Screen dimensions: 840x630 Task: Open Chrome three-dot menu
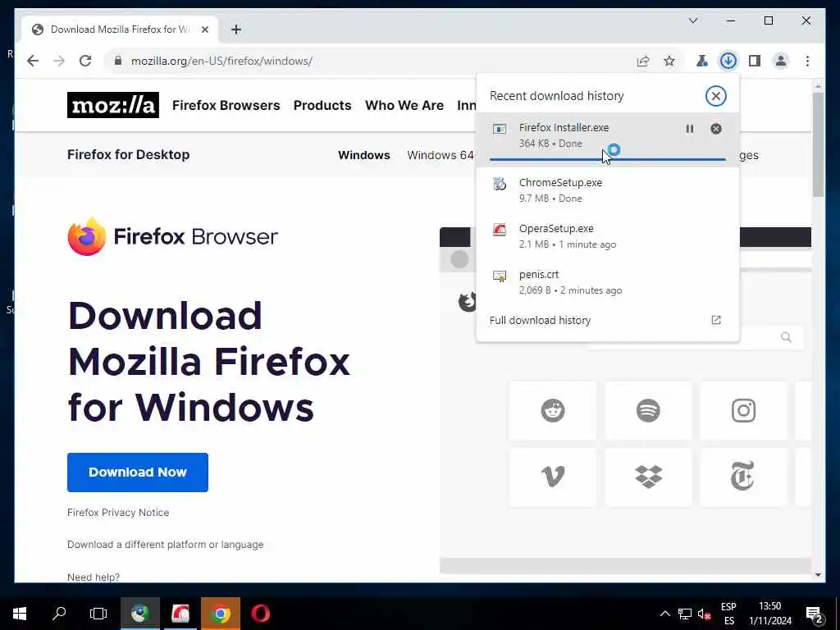click(807, 61)
